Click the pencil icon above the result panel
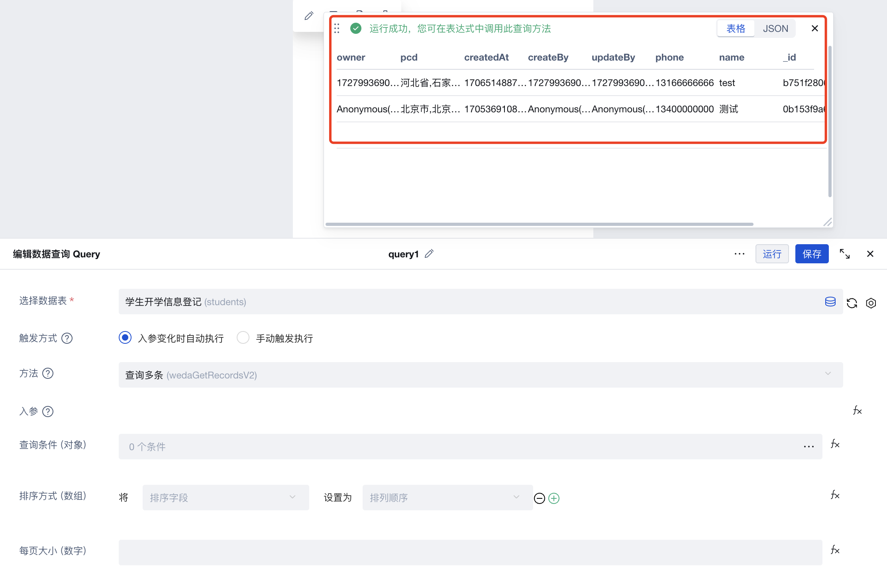887x588 pixels. 309,16
